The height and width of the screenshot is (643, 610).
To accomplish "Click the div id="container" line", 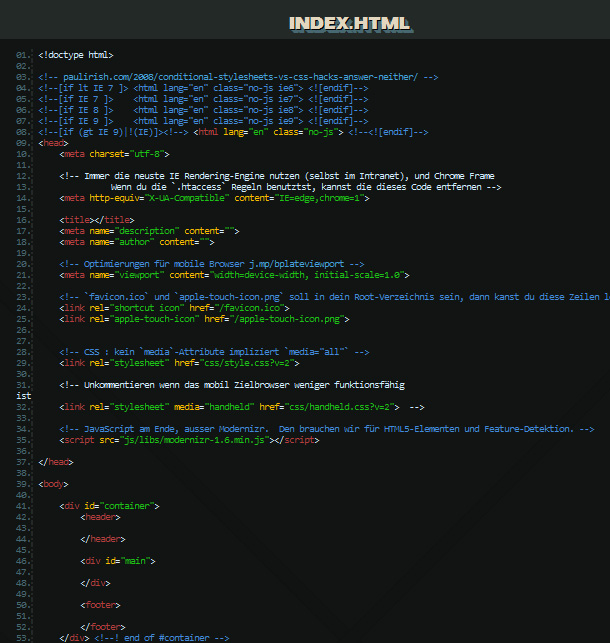I will tap(109, 506).
